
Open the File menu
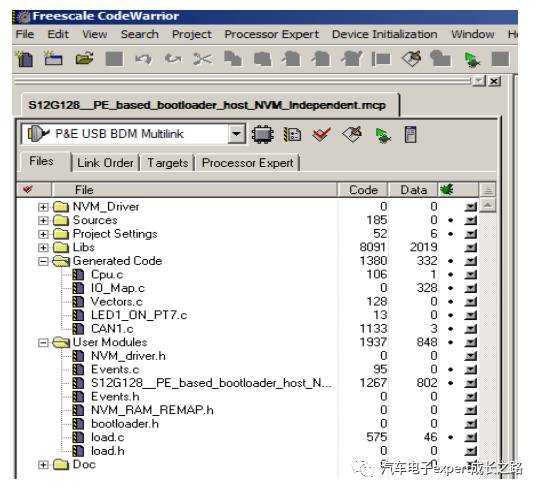tap(25, 34)
